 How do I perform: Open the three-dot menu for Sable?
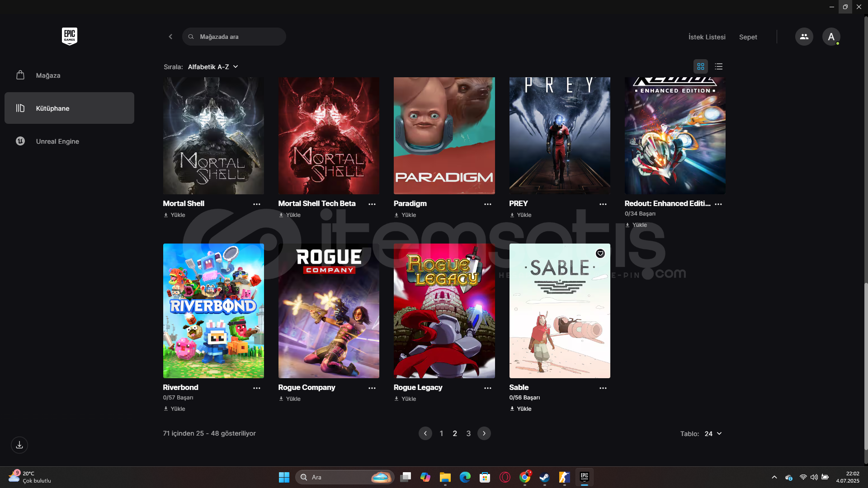(x=603, y=388)
